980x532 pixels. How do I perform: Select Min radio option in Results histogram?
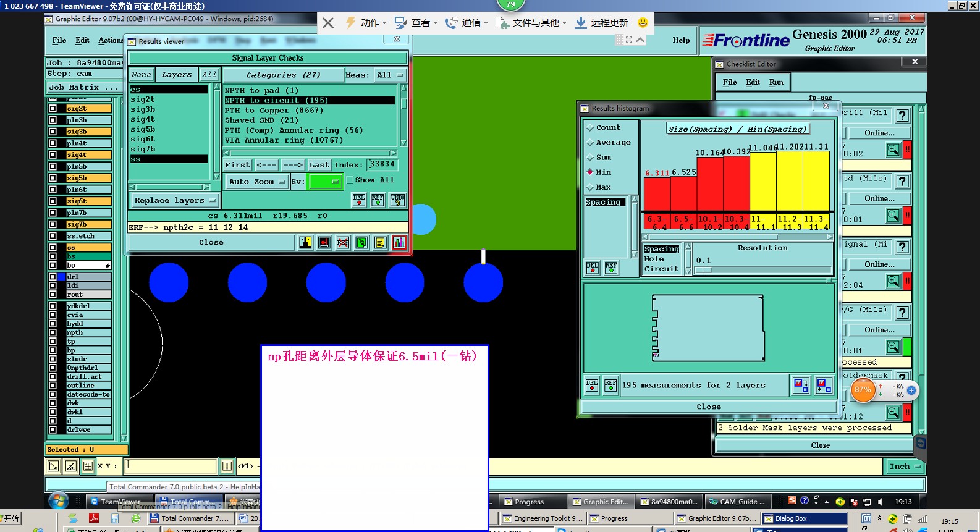[x=590, y=172]
